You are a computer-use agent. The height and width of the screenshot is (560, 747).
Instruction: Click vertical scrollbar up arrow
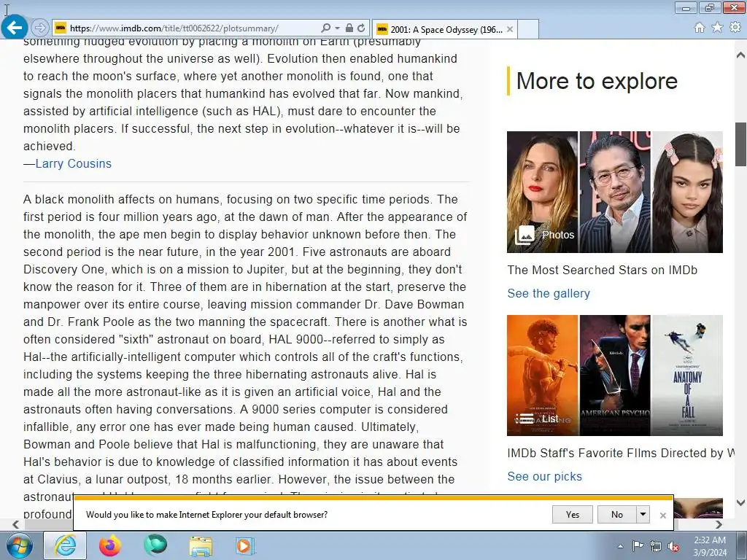tap(740, 55)
